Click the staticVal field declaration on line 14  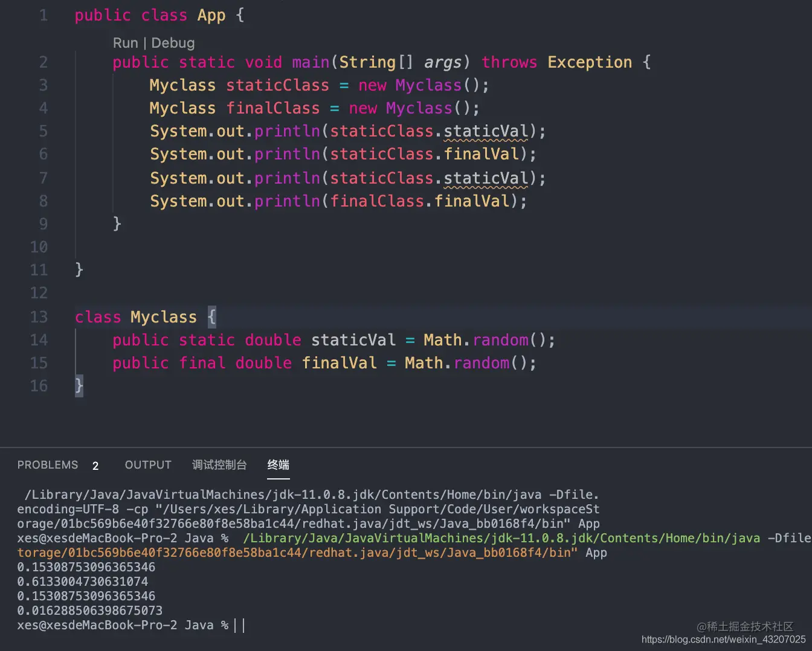(353, 340)
